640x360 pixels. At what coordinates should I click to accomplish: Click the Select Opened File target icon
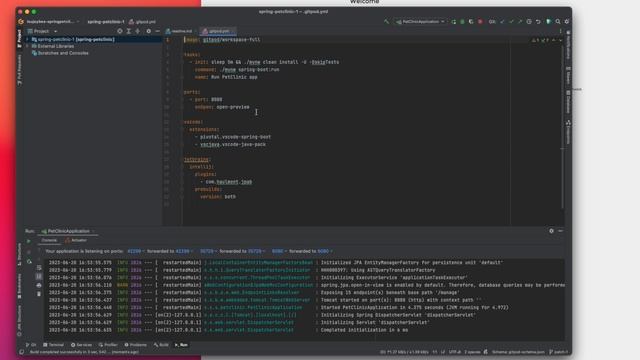(120, 31)
